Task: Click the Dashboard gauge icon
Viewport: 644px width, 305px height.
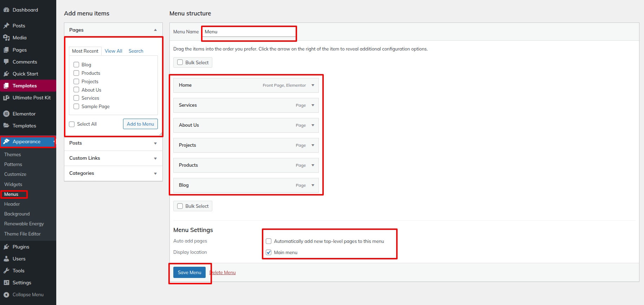Action: click(6, 10)
